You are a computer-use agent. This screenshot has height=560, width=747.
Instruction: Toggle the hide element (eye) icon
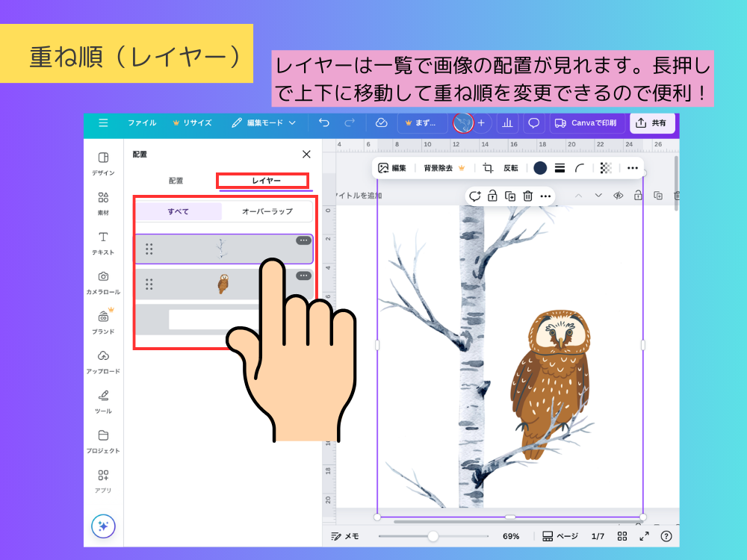click(619, 196)
